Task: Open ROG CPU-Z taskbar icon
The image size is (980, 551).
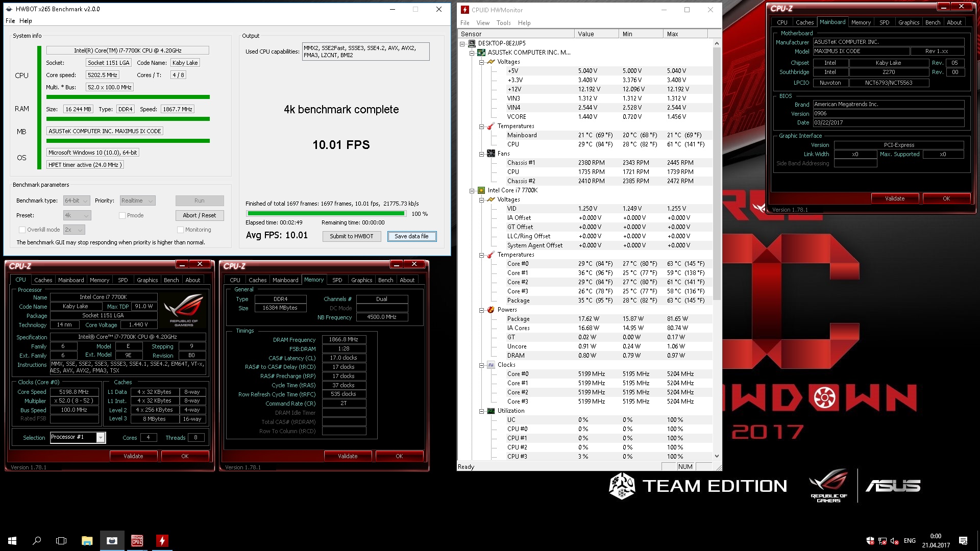Action: coord(137,540)
